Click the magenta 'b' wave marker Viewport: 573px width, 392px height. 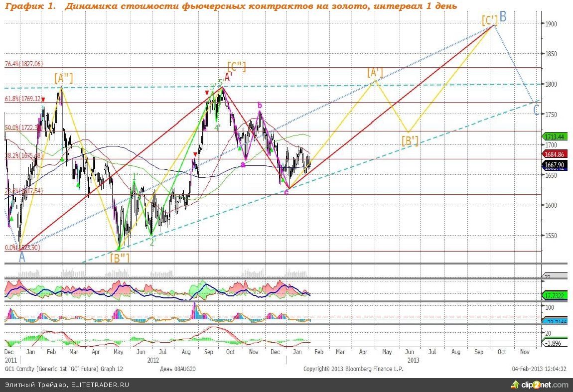click(x=259, y=105)
